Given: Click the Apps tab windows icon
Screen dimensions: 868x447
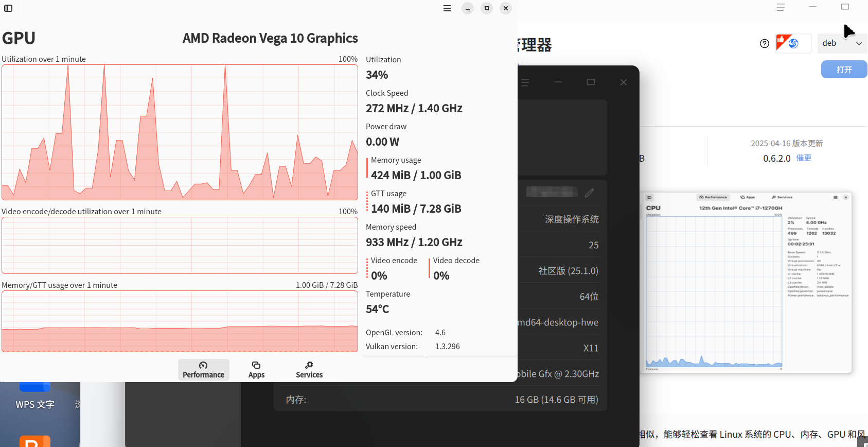Looking at the screenshot, I should coord(256,365).
